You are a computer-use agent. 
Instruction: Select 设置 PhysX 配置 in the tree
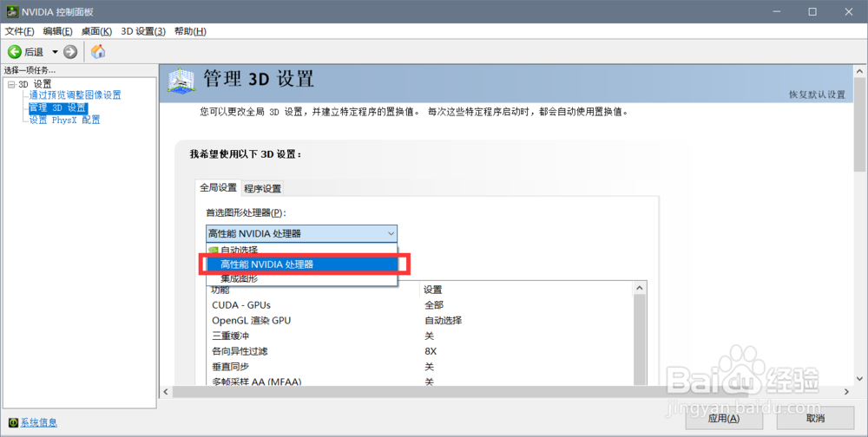click(x=65, y=120)
